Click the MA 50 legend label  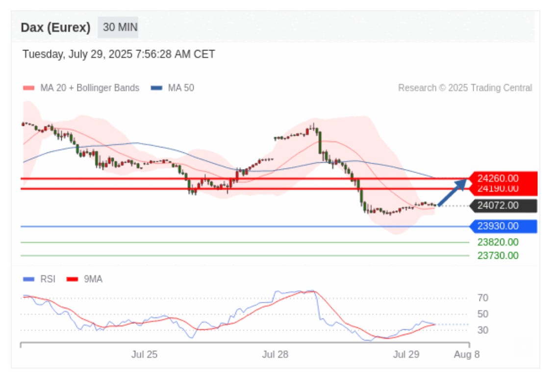click(181, 88)
